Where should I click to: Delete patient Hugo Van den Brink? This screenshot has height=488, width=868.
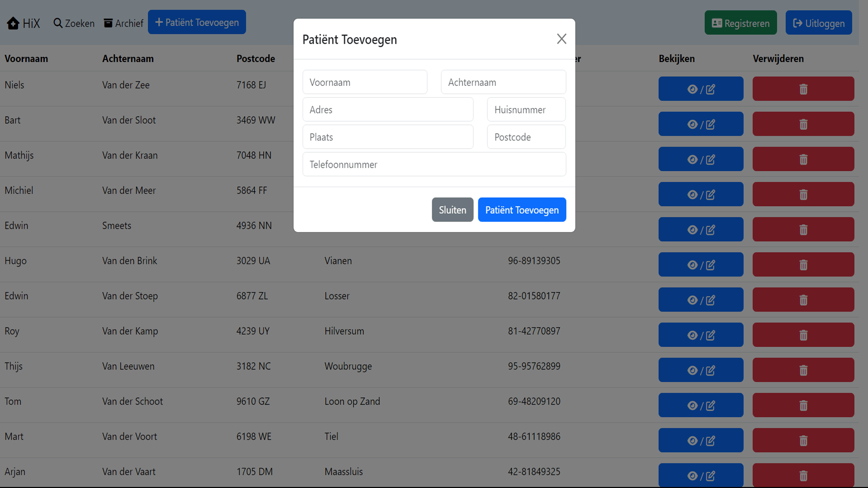(x=803, y=265)
